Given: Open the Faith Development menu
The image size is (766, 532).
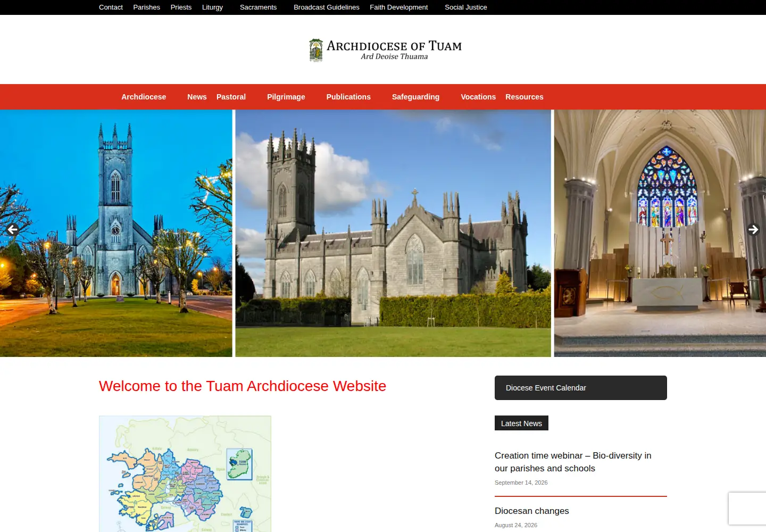Looking at the screenshot, I should click(x=399, y=7).
